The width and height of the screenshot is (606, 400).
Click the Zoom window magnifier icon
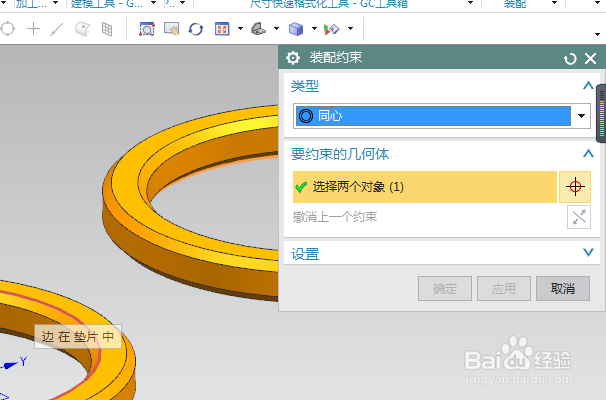(x=147, y=29)
